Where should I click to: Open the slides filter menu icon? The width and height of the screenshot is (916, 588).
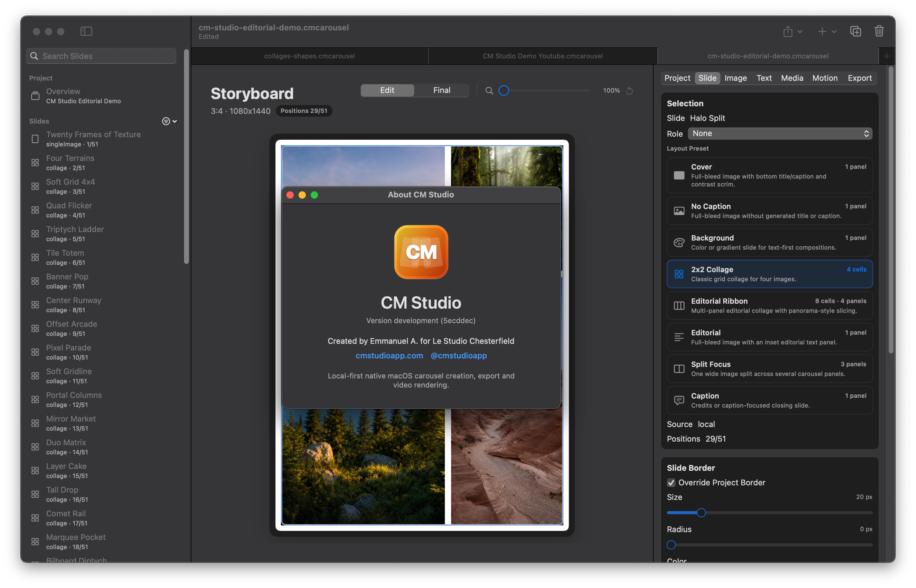point(169,121)
